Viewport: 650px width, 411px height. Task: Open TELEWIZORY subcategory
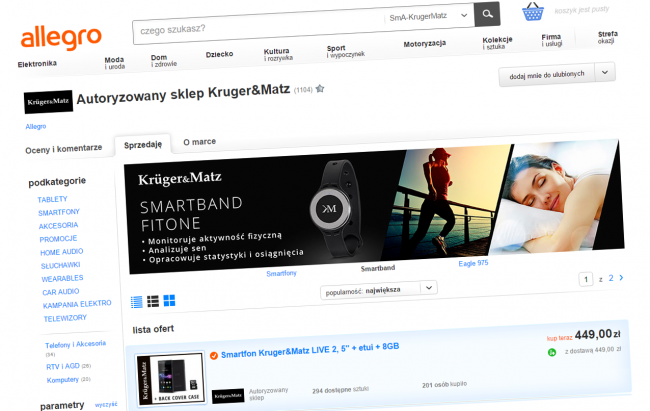65,318
